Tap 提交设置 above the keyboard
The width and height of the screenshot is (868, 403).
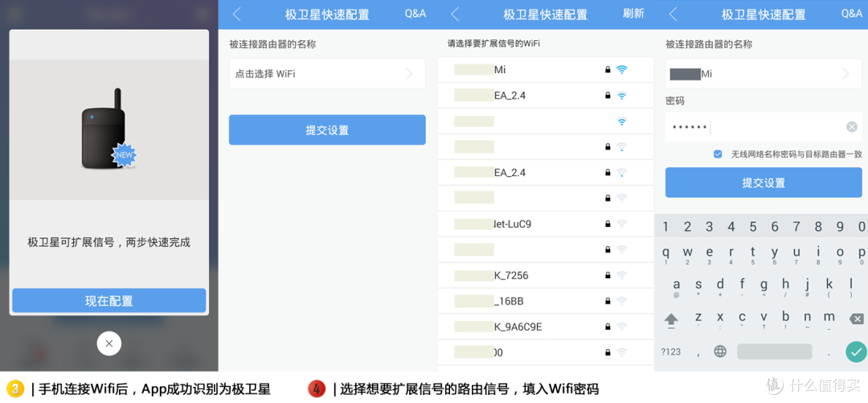(764, 183)
